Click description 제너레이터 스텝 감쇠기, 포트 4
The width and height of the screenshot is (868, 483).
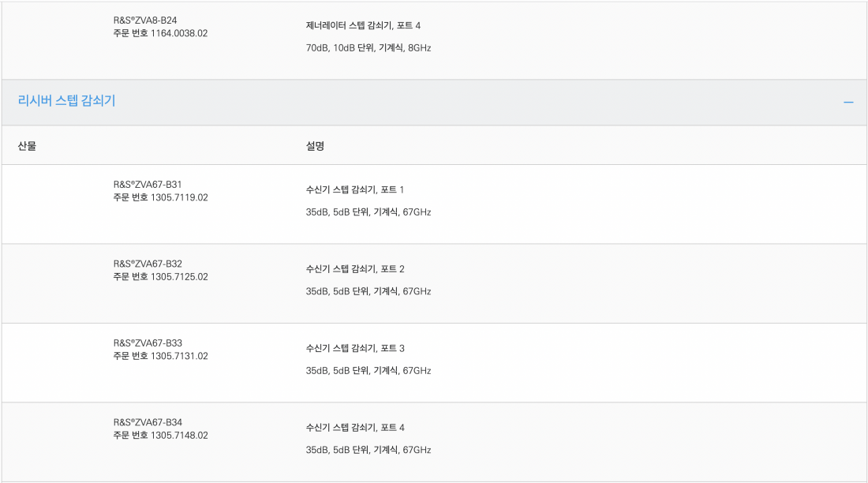tap(363, 25)
